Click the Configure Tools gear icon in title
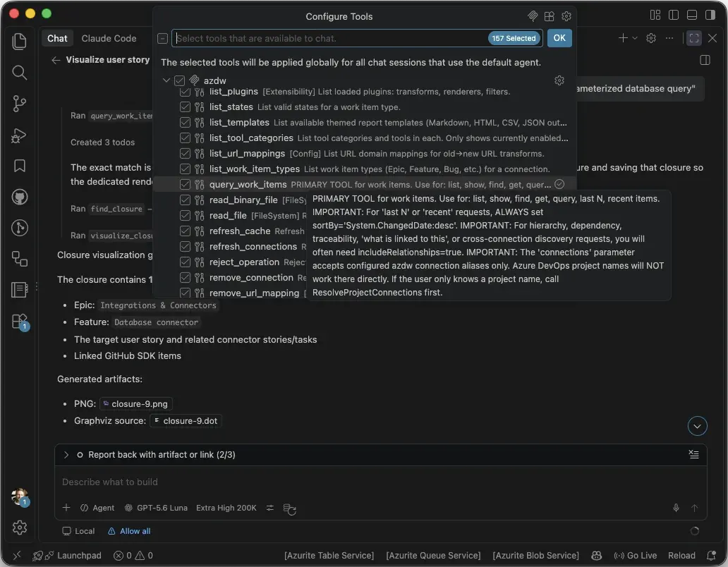 (566, 16)
